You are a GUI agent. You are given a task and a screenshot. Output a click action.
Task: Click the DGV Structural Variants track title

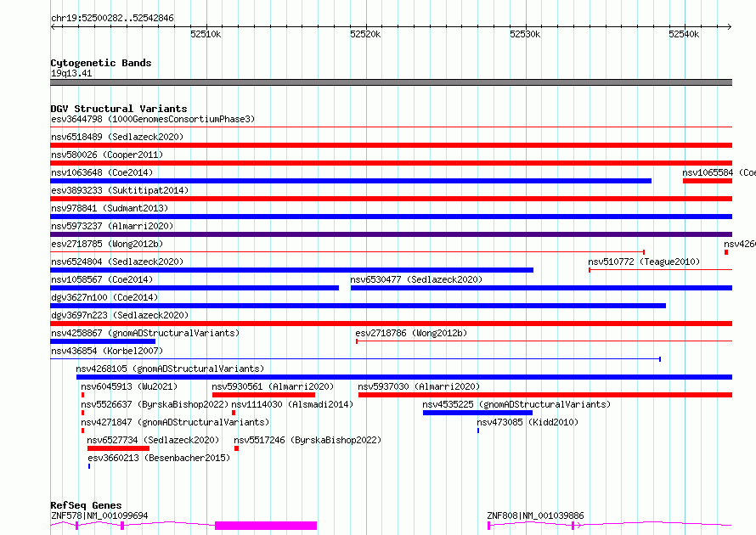119,109
